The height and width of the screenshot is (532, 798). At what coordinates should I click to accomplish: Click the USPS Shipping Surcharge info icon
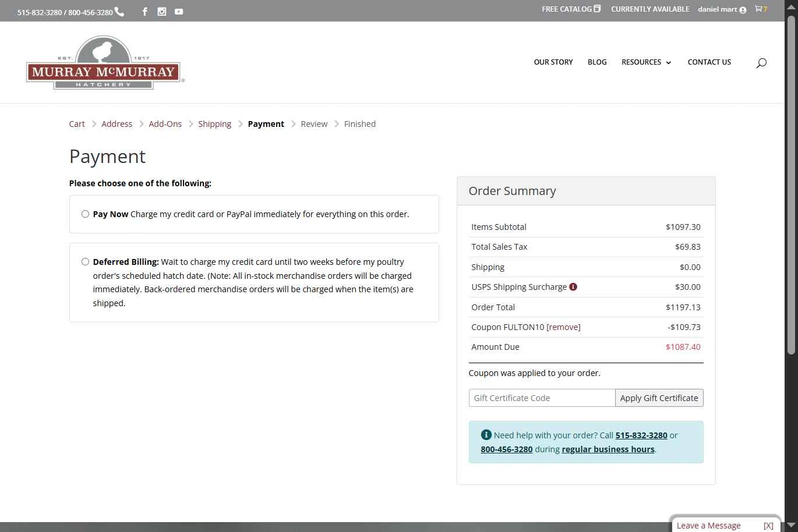[573, 287]
